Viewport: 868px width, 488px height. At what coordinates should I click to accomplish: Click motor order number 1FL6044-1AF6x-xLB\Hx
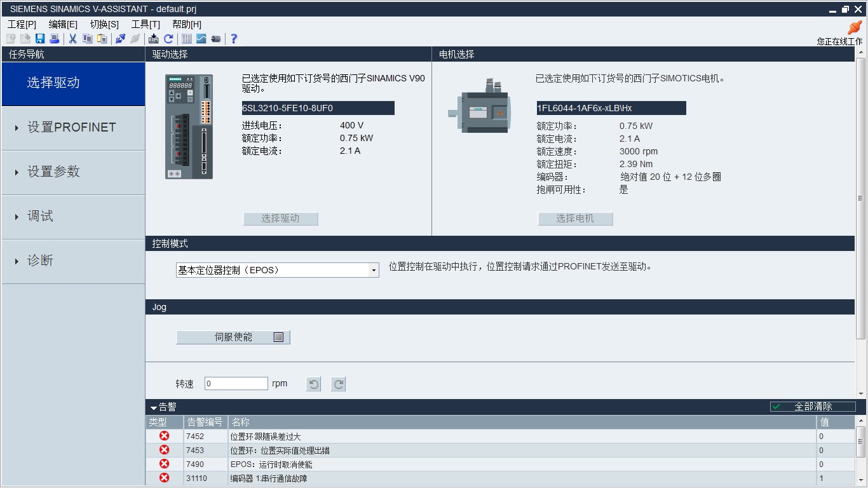[x=611, y=108]
